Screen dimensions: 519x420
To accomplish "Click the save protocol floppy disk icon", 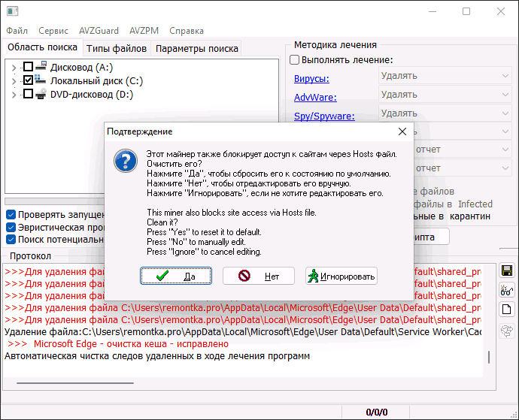I will click(507, 270).
